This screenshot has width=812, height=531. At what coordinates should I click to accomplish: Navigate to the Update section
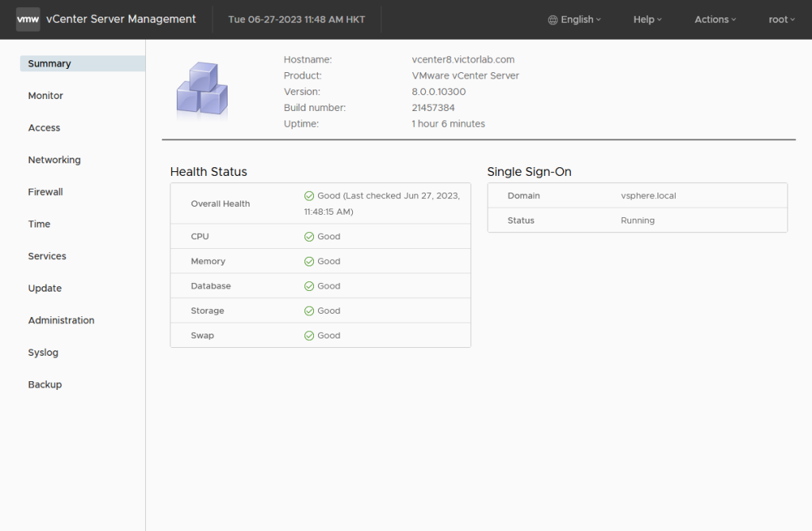pyautogui.click(x=45, y=288)
